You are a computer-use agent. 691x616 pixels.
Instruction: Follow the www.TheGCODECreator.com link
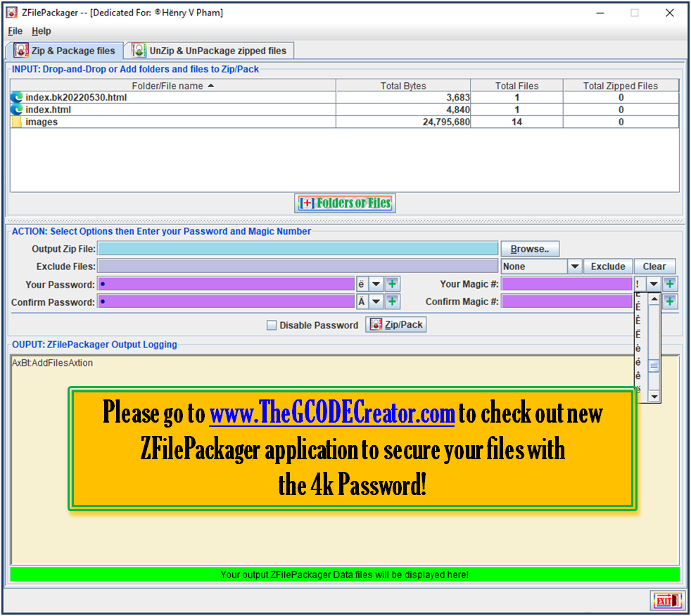[x=332, y=413]
